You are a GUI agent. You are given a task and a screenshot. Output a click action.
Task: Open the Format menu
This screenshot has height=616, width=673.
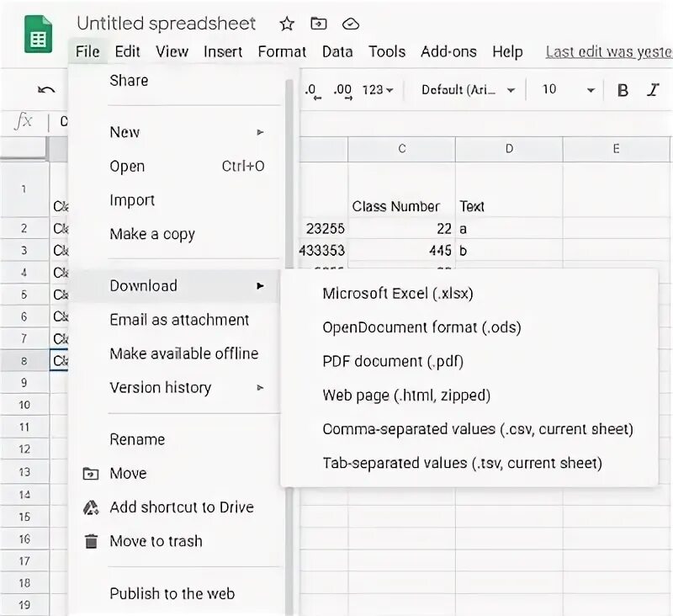(282, 51)
